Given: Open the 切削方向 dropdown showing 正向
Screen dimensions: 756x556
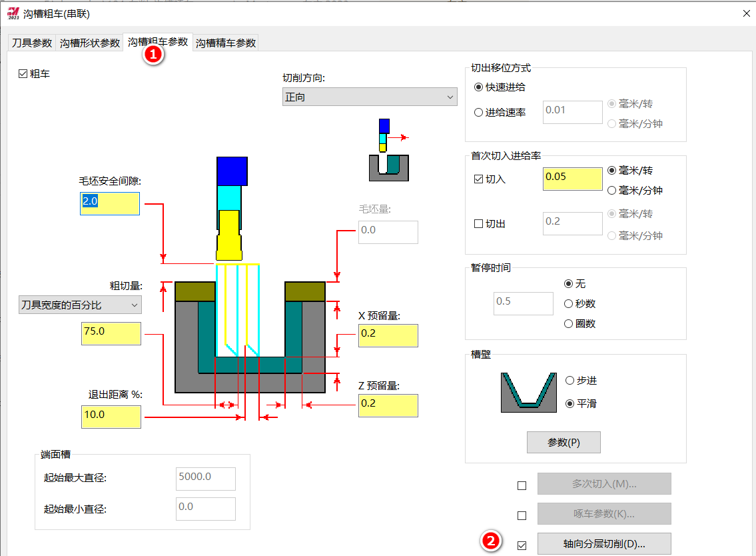Looking at the screenshot, I should [369, 97].
